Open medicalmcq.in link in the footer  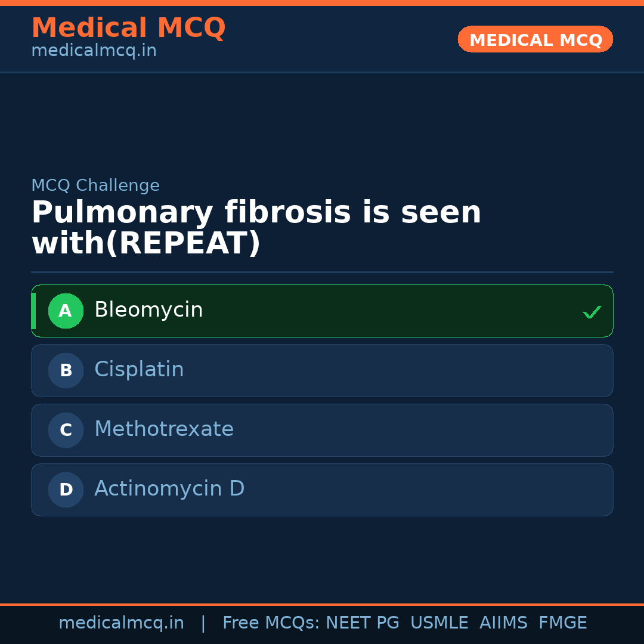click(121, 623)
